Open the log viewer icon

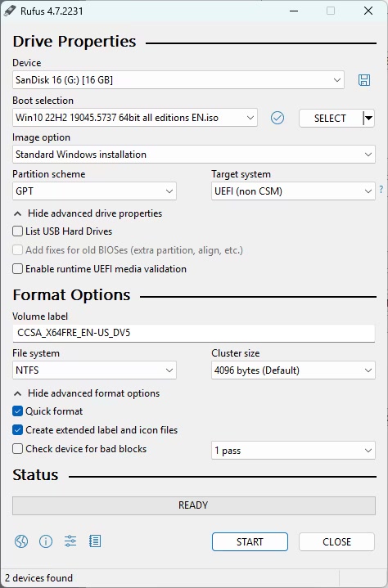point(95,541)
